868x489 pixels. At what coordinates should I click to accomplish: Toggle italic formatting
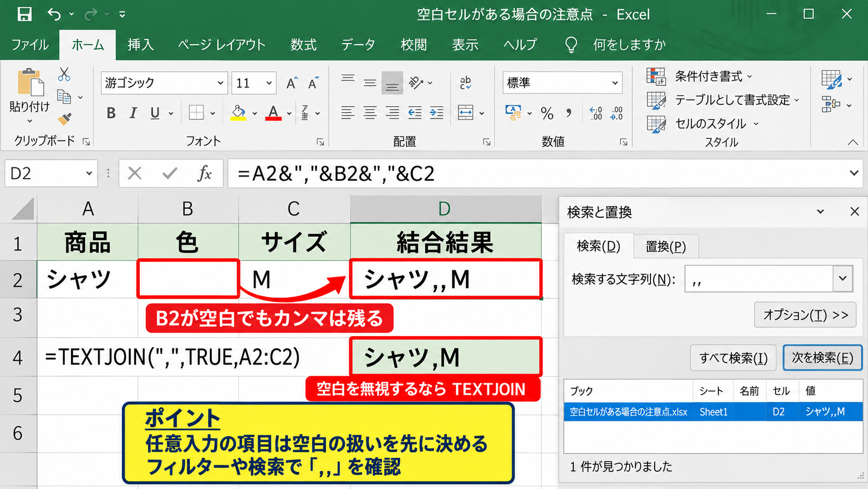(x=133, y=113)
